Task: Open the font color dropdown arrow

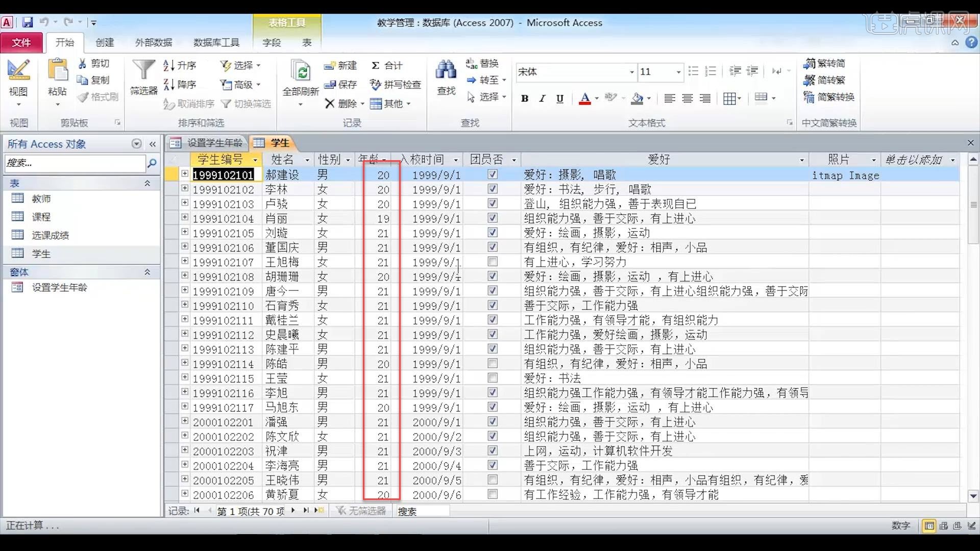Action: click(597, 98)
